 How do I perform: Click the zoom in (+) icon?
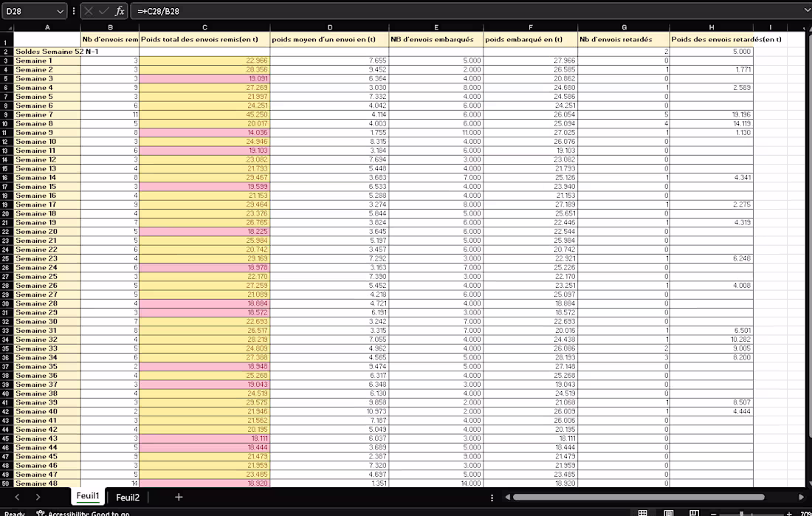point(788,512)
